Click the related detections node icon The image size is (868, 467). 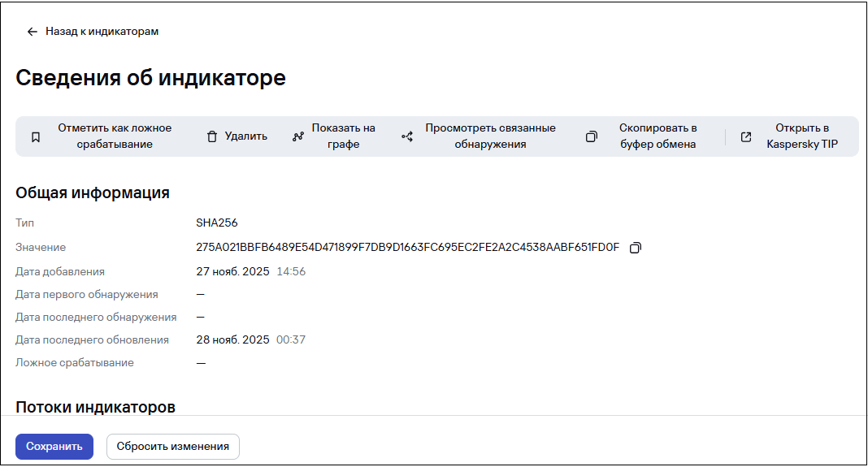(407, 136)
